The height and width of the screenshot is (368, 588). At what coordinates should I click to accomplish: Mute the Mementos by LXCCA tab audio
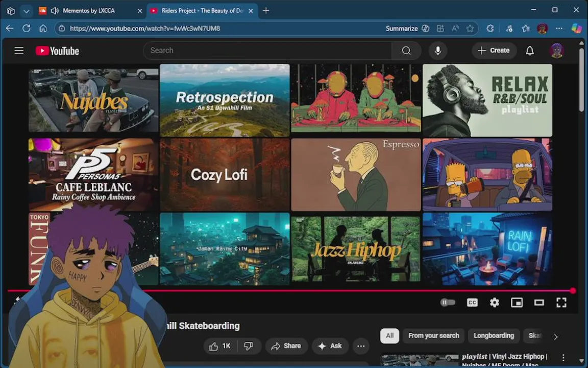point(55,11)
